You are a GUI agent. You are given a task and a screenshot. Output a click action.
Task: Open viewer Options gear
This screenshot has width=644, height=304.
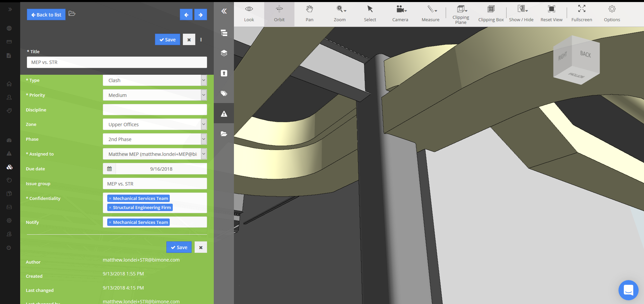[612, 14]
